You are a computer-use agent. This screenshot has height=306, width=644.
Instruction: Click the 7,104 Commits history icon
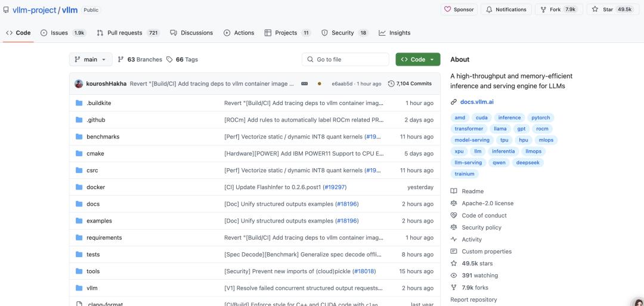391,84
